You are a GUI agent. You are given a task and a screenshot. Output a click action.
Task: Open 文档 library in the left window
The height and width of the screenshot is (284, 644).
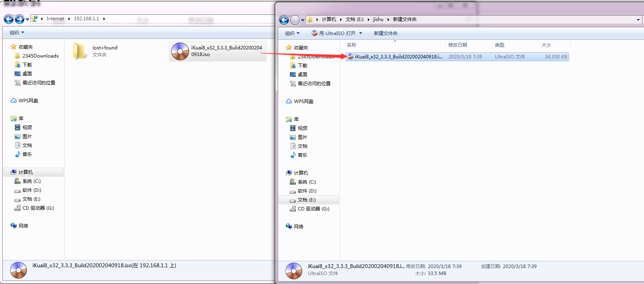pyautogui.click(x=23, y=145)
